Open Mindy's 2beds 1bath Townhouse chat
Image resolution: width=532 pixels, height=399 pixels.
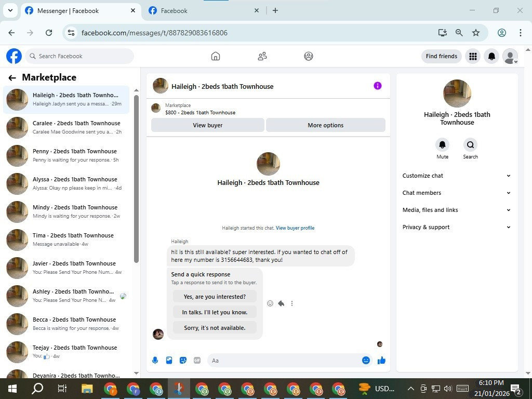pos(66,212)
